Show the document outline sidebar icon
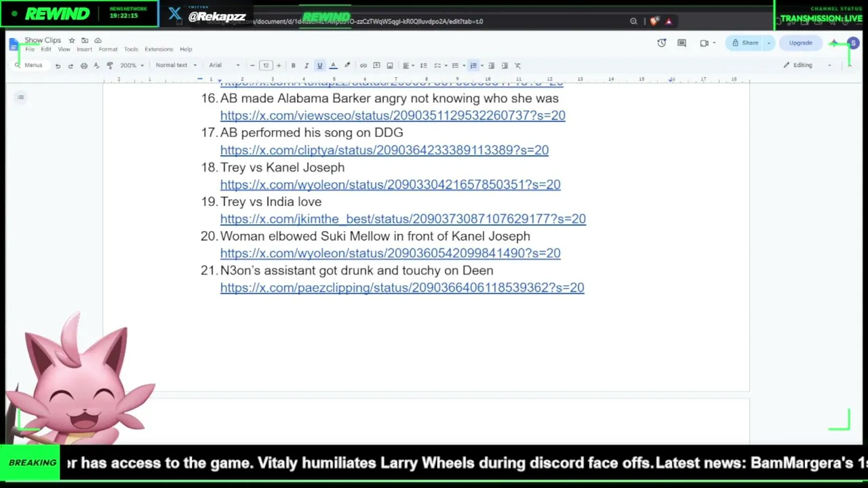This screenshot has height=488, width=868. (21, 98)
